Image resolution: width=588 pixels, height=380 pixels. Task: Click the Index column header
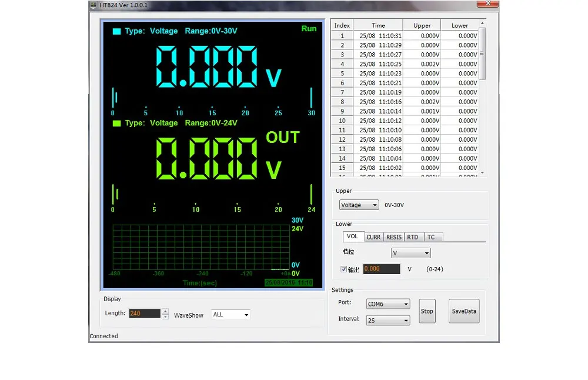pyautogui.click(x=342, y=25)
